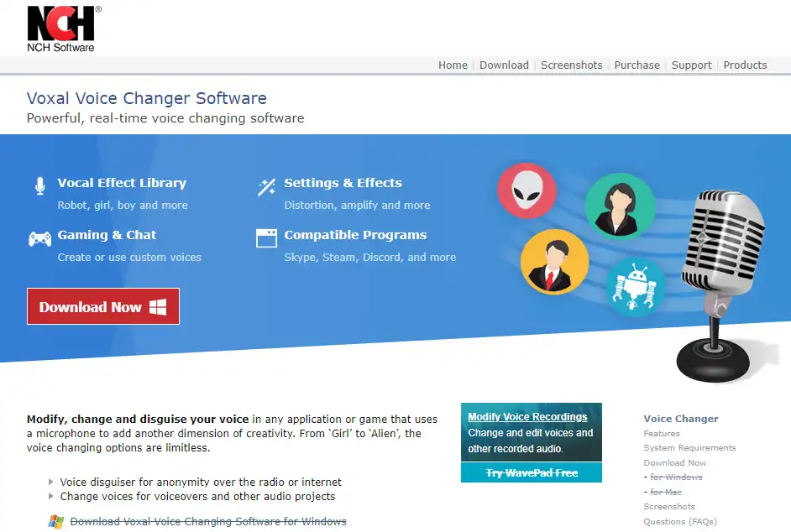This screenshot has height=532, width=791.
Task: Click the robot voice avatar icon
Action: coord(635,287)
